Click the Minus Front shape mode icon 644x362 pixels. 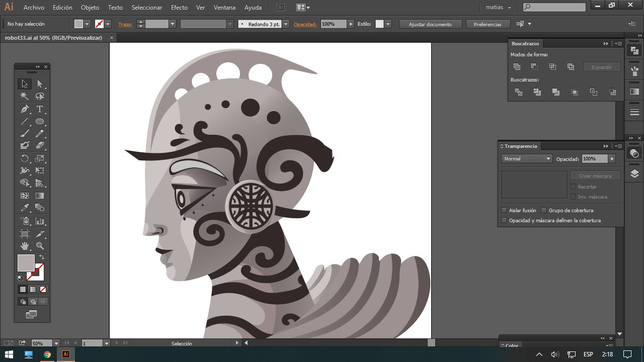tap(534, 66)
